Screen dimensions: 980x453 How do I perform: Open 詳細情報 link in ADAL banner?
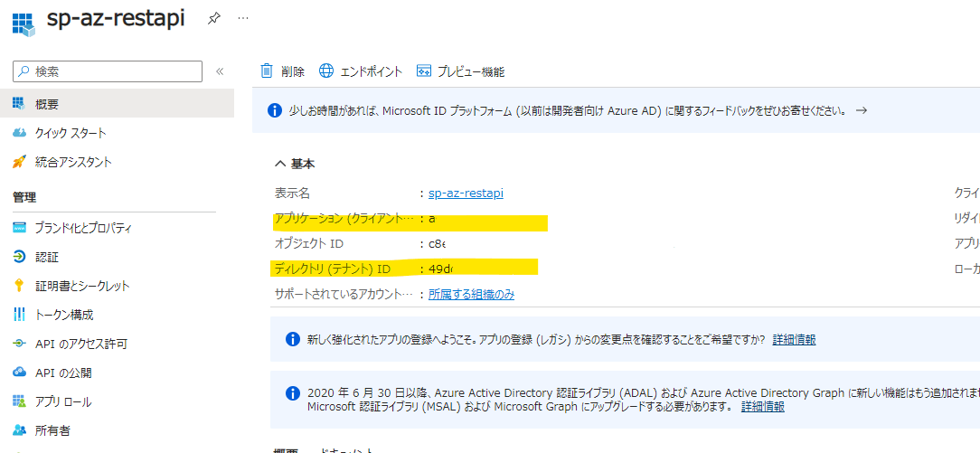(x=762, y=407)
